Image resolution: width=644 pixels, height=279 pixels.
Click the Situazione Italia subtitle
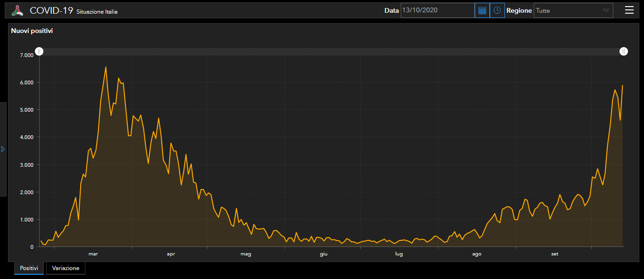click(x=97, y=12)
